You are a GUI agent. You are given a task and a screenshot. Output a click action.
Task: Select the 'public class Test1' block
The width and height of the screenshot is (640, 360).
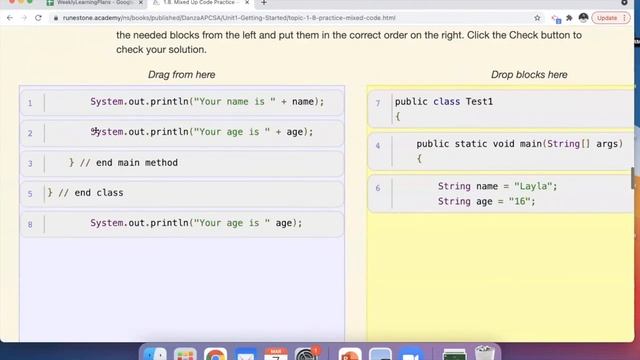point(501,109)
